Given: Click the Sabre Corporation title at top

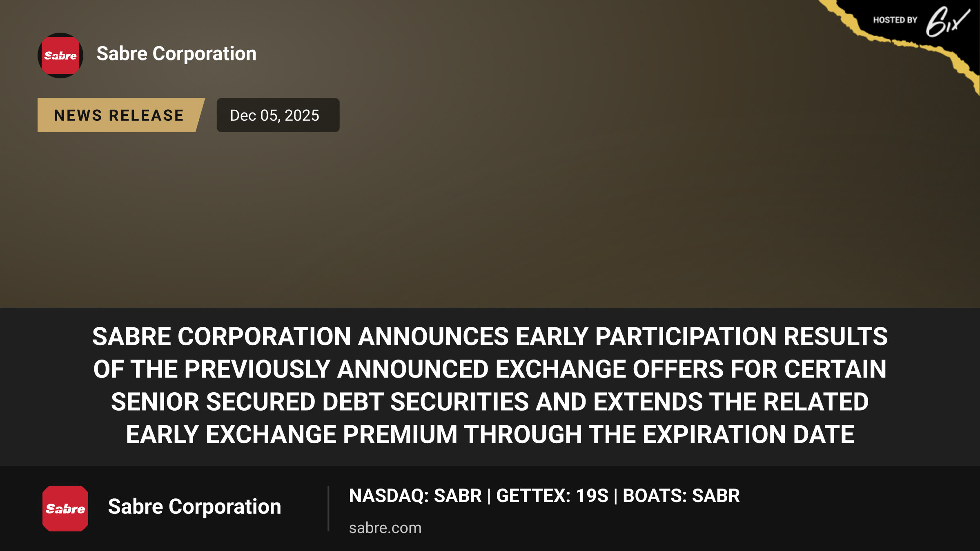Looking at the screenshot, I should 176,54.
